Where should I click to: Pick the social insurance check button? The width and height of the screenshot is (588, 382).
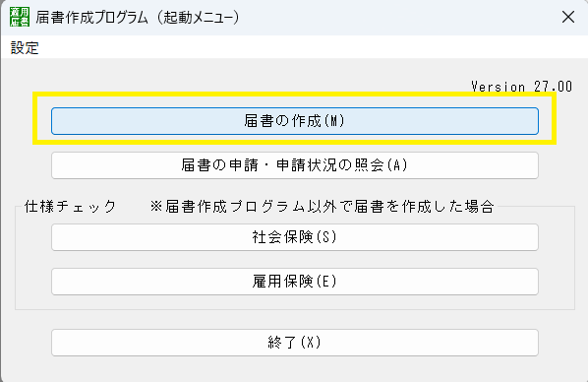(295, 237)
